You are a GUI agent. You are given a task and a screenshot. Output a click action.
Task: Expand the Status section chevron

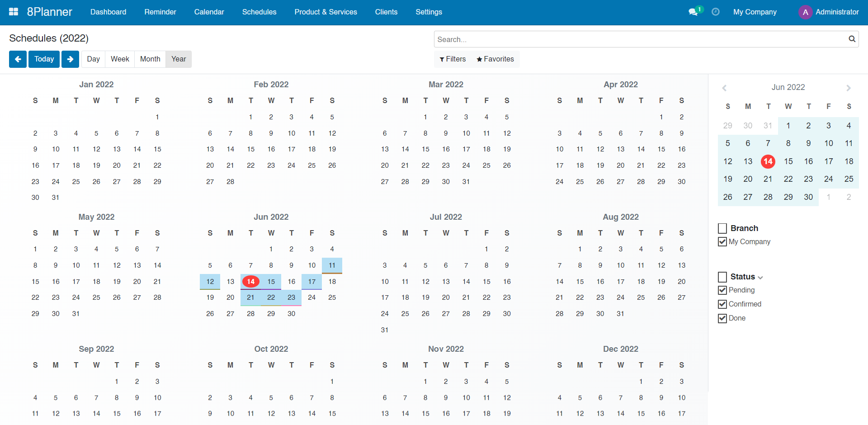click(760, 278)
